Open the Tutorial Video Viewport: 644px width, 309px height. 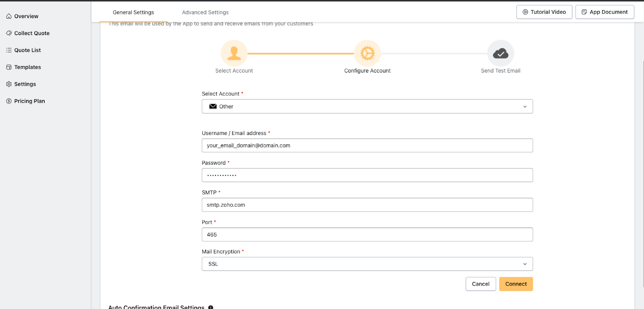(544, 12)
